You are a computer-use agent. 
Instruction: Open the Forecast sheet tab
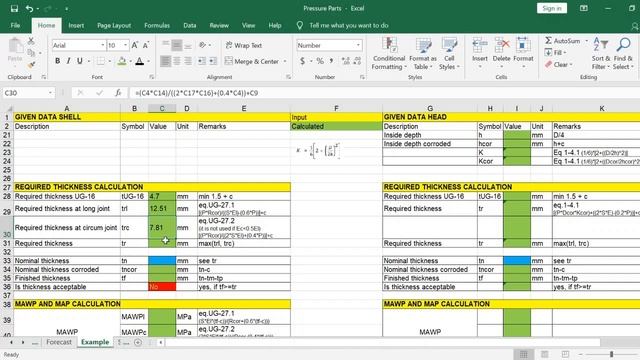(x=59, y=342)
